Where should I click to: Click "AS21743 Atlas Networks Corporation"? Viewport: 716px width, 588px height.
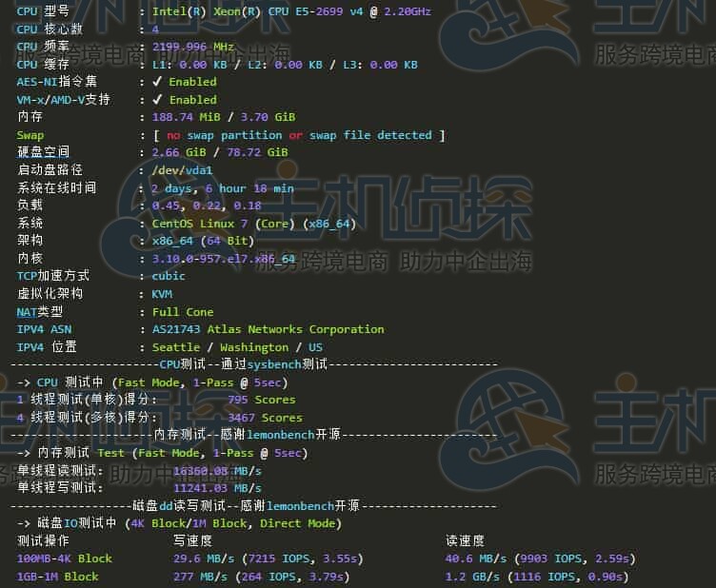[268, 329]
